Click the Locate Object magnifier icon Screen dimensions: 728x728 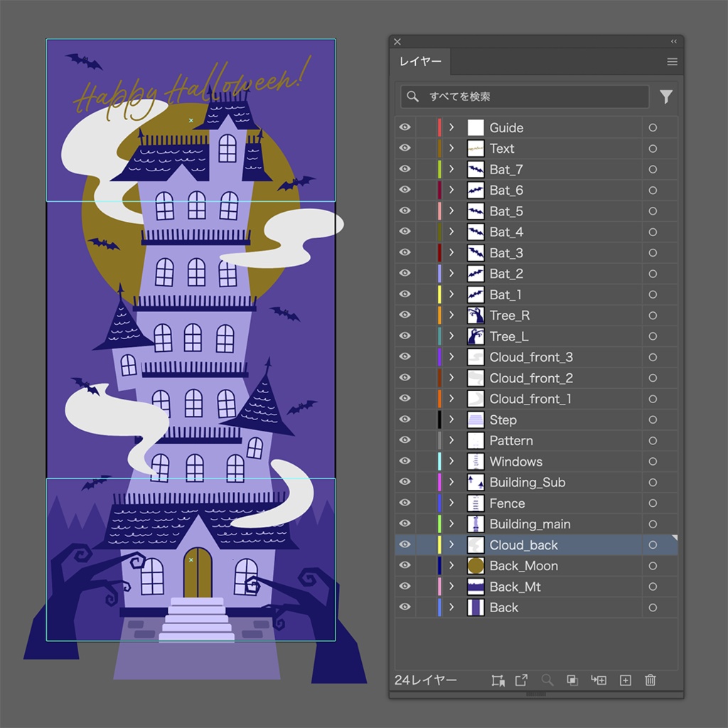tap(547, 680)
